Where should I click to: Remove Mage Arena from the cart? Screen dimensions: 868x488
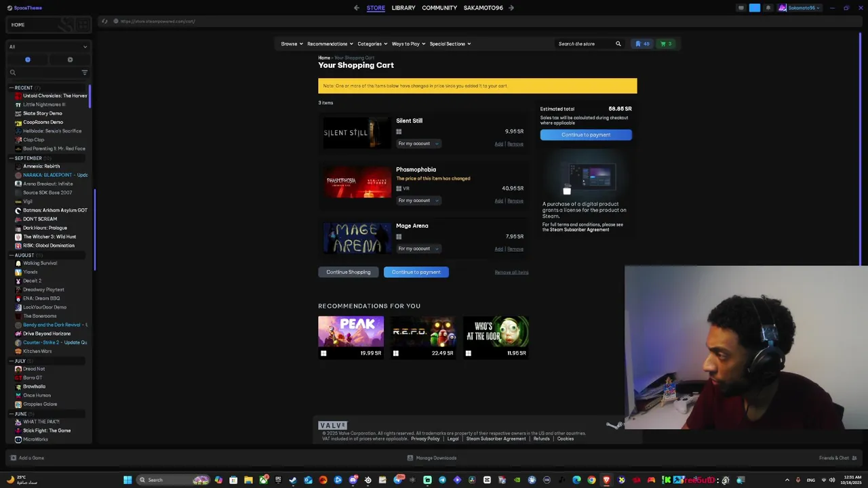point(515,249)
